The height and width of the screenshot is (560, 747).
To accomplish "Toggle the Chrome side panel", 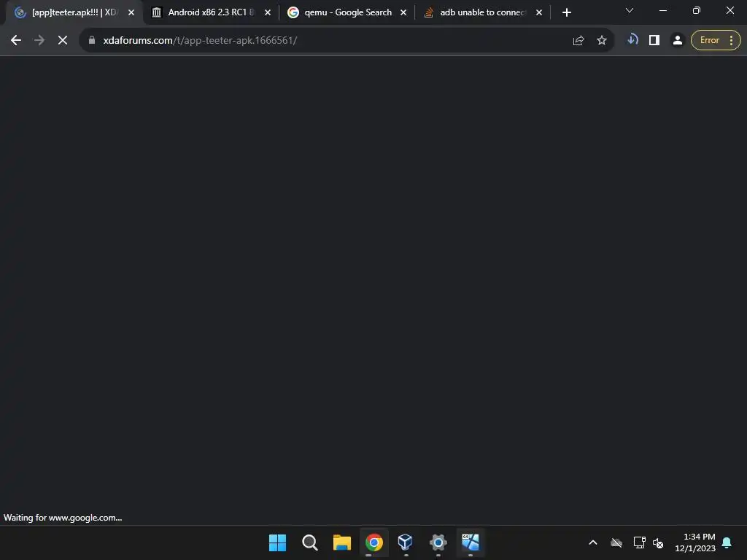I will [654, 41].
